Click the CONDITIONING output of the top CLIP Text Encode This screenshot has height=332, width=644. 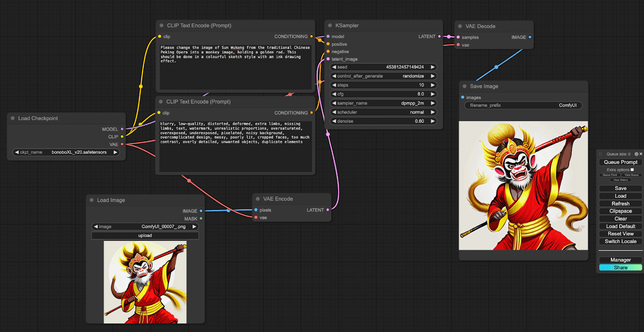pyautogui.click(x=312, y=37)
